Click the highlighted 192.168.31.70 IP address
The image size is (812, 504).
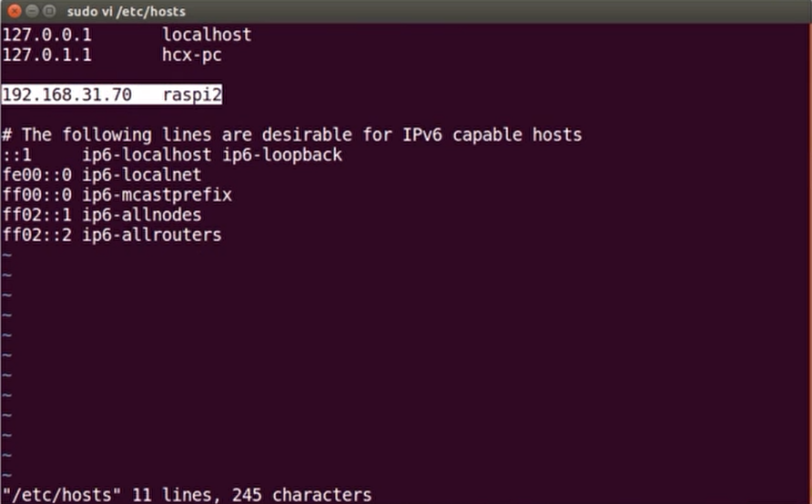point(67,95)
